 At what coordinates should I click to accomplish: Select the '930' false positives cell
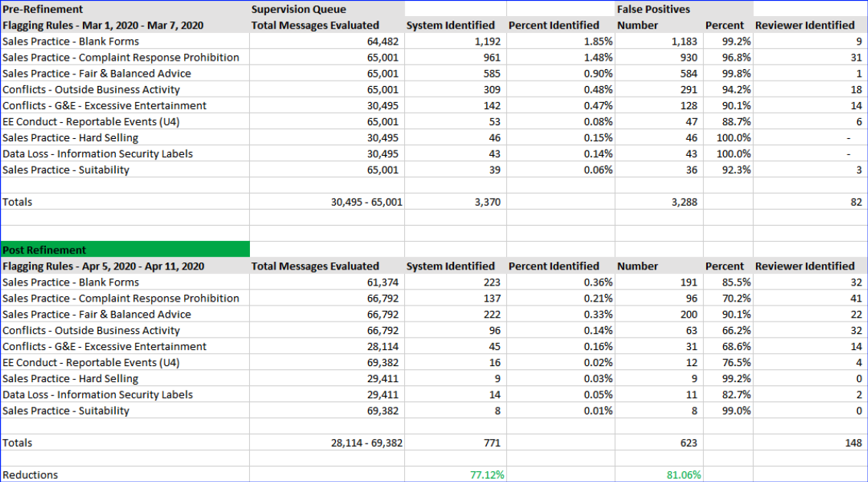(x=659, y=58)
